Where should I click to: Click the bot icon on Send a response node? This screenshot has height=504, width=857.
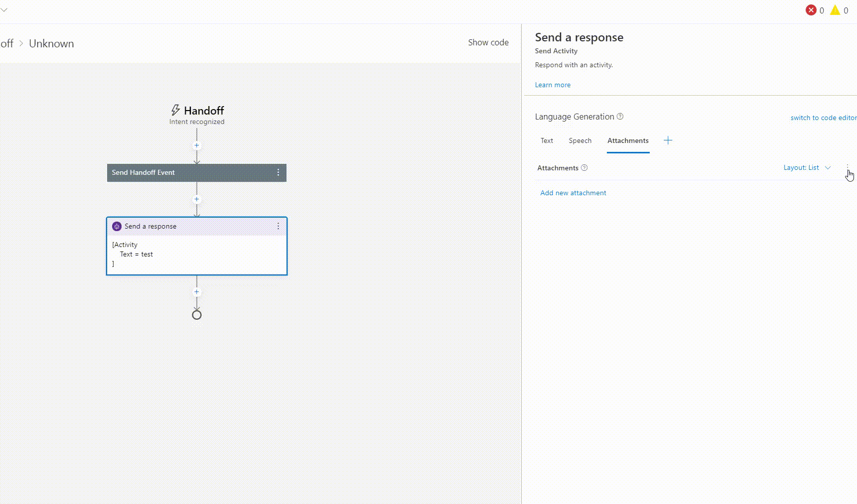(117, 226)
